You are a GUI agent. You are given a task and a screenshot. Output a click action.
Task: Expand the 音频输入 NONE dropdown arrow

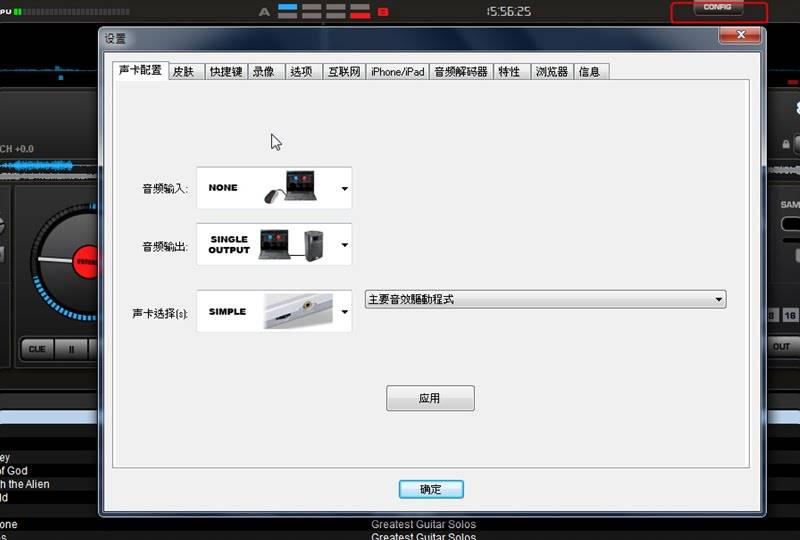click(x=345, y=188)
